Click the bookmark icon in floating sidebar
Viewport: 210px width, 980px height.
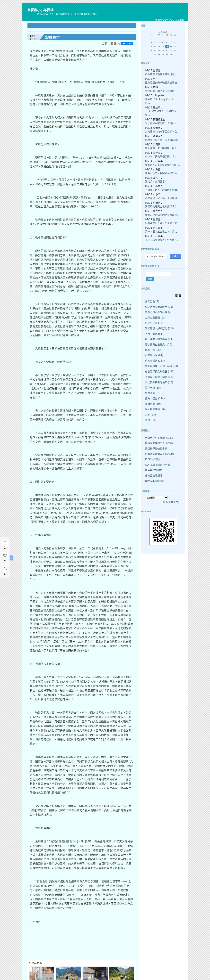pos(5,543)
